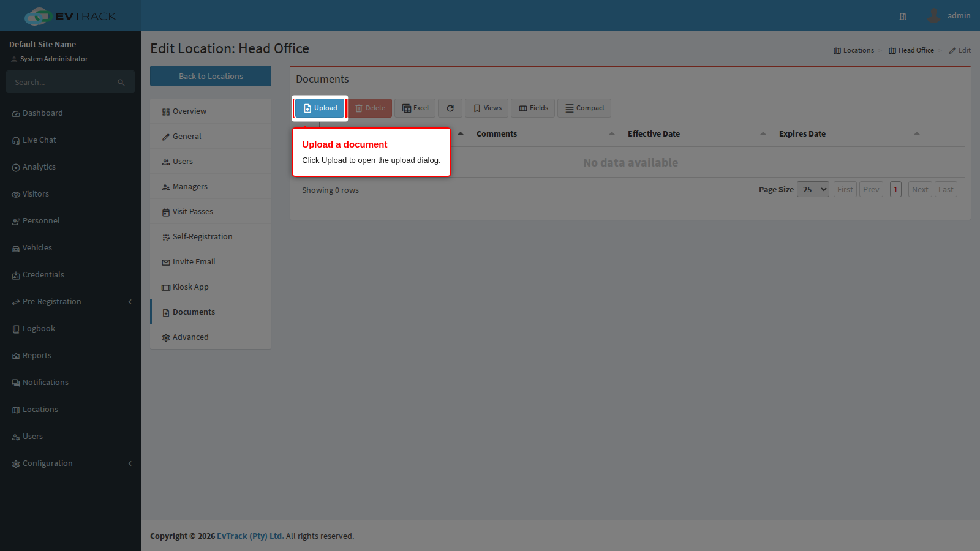Click Back to Locations button
The image size is (980, 551).
coord(211,76)
